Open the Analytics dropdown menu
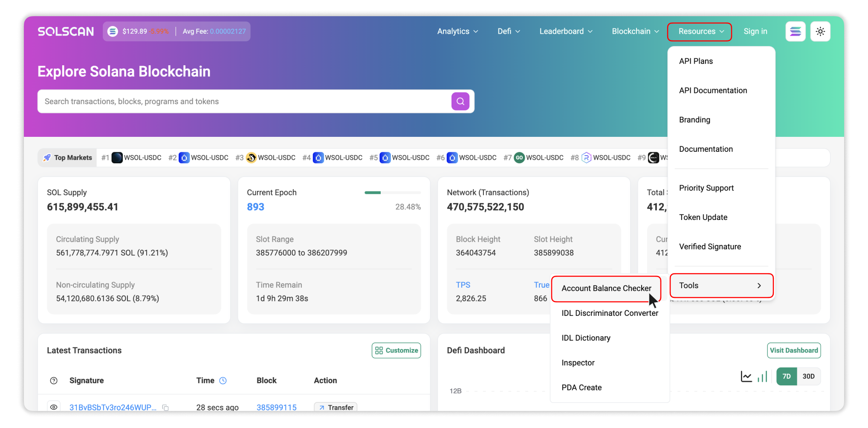 [457, 32]
